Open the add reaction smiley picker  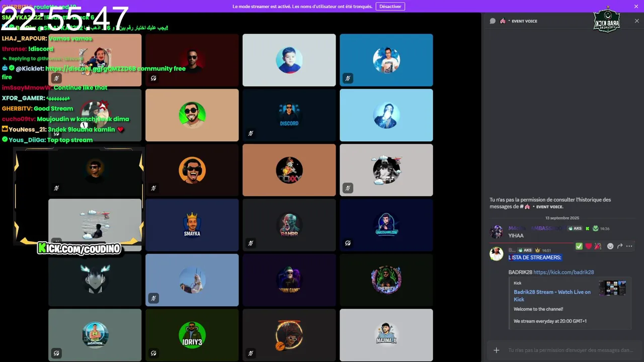click(610, 246)
